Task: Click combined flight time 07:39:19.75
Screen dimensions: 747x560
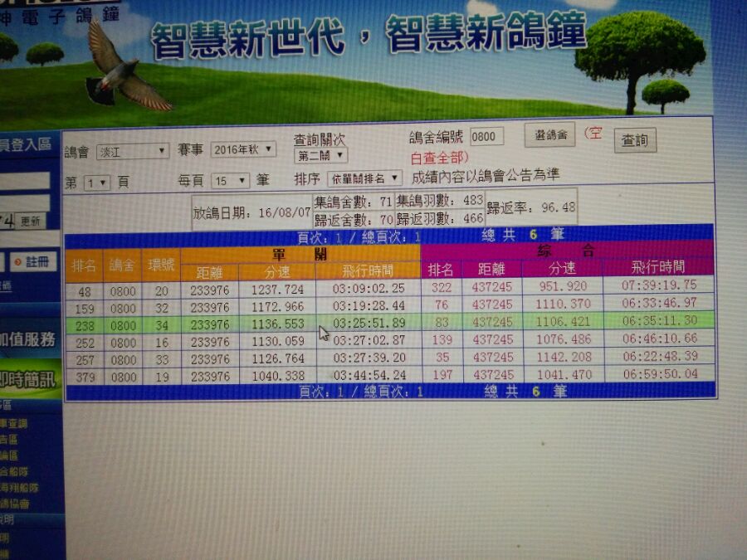Action: [x=659, y=285]
